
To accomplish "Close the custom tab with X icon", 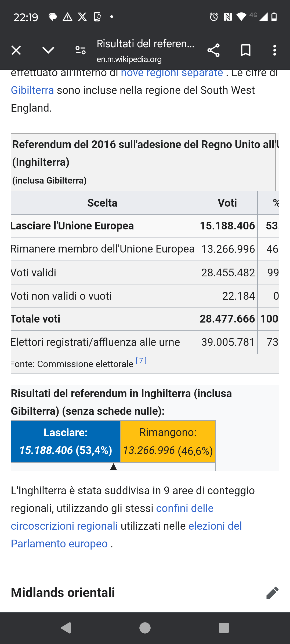I will 16,50.
